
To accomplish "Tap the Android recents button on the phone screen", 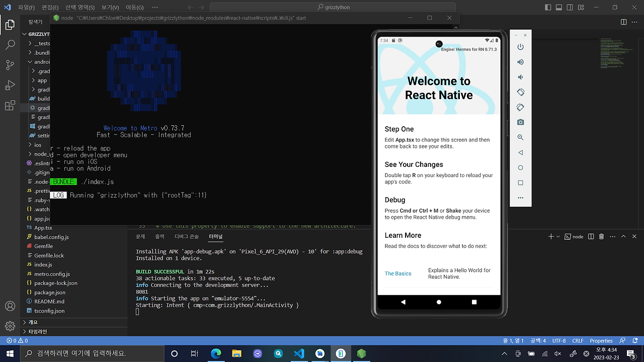I will click(x=474, y=302).
